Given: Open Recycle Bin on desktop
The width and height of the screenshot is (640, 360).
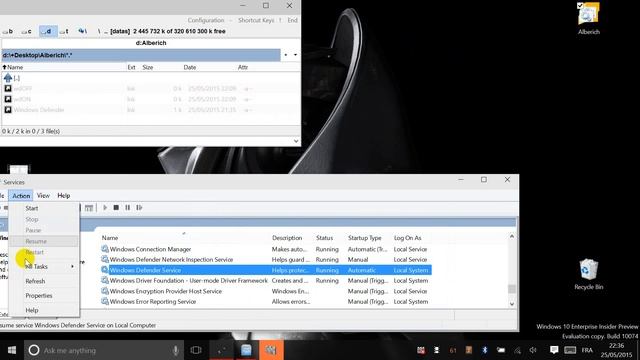Looking at the screenshot, I should tap(589, 274).
